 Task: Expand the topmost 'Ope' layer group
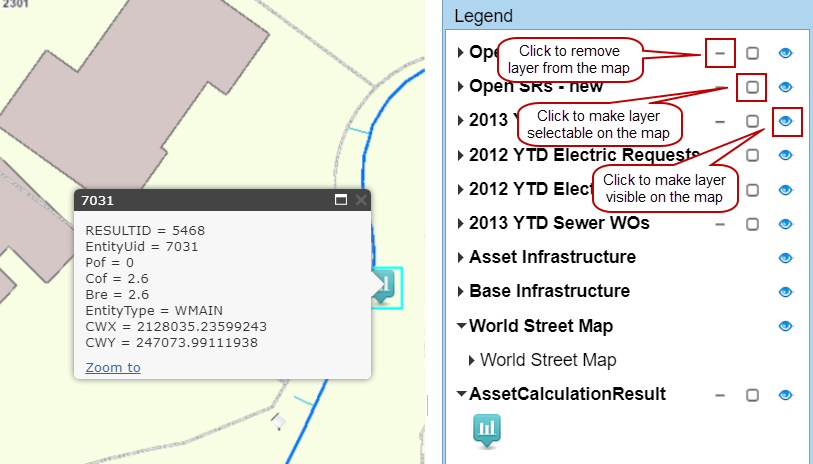460,52
